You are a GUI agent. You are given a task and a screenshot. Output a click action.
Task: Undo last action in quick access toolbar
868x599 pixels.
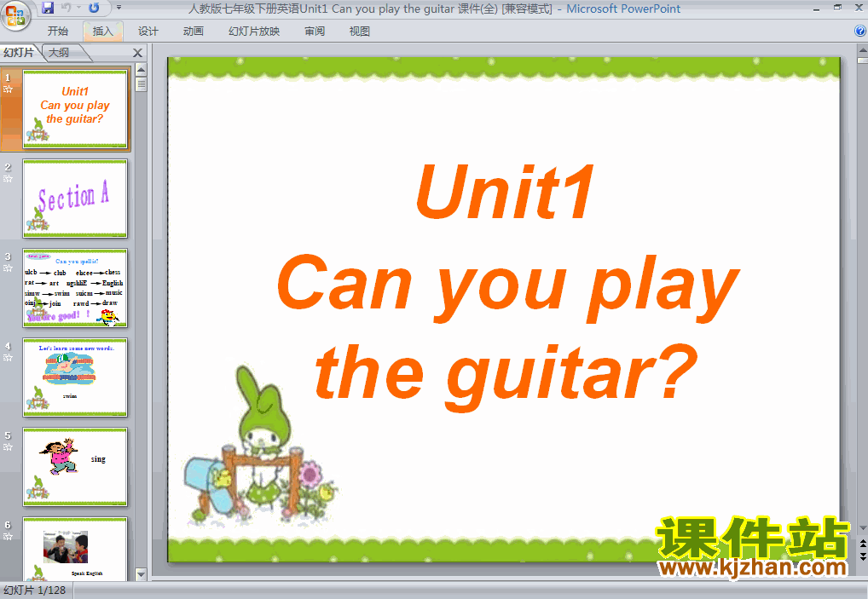(67, 8)
